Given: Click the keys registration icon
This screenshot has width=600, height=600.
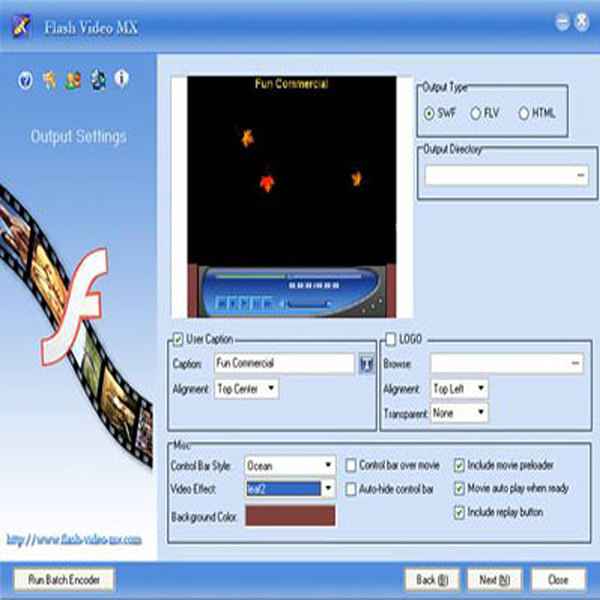Looking at the screenshot, I should [x=50, y=80].
